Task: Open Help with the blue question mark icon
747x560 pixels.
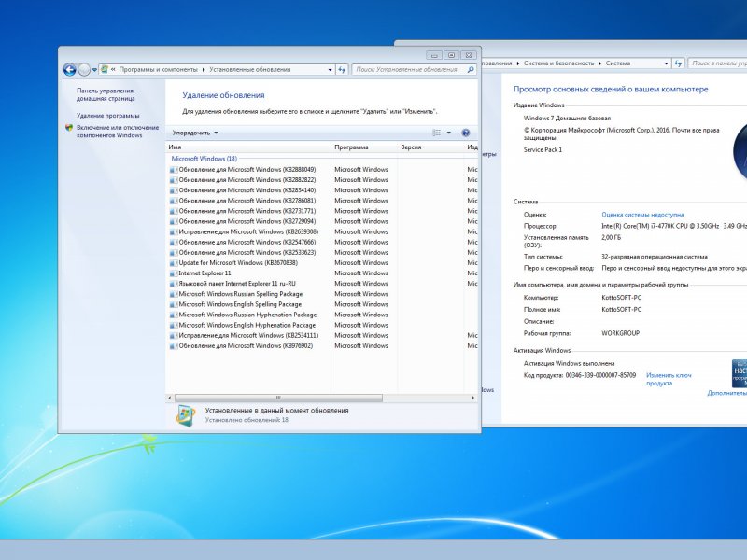Action: [465, 133]
